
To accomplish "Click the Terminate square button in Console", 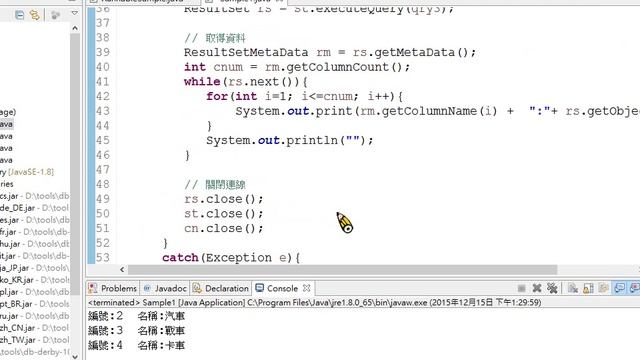I will click(521, 289).
